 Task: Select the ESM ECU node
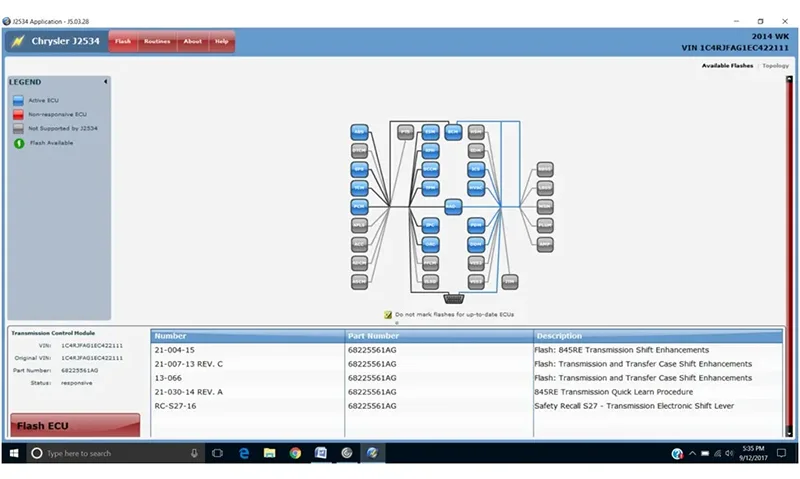click(430, 132)
